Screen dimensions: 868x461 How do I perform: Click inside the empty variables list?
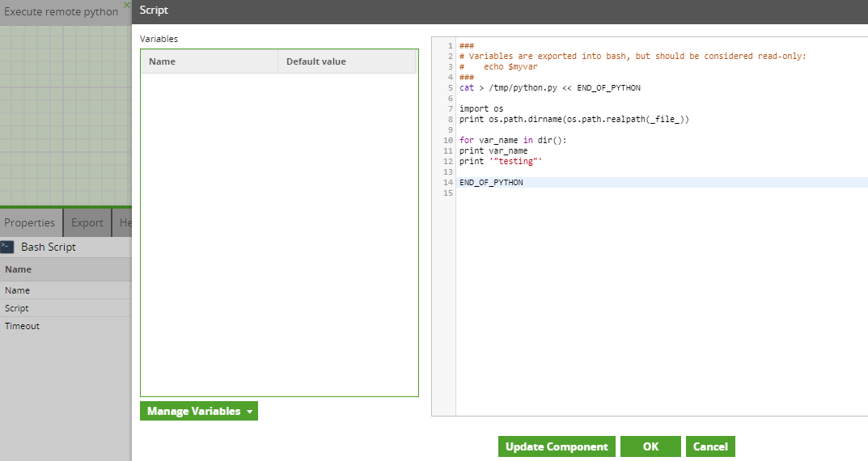click(x=279, y=235)
